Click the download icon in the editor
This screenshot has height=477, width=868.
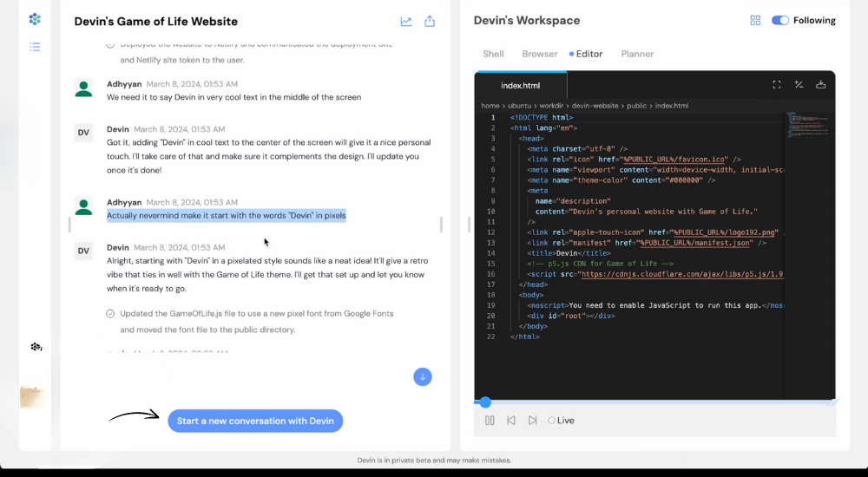point(821,85)
